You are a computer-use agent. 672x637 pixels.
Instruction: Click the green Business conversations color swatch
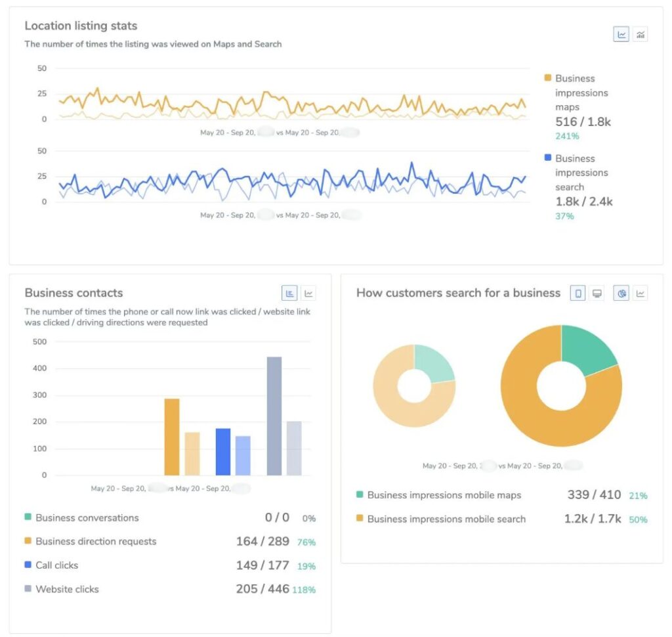coord(28,517)
